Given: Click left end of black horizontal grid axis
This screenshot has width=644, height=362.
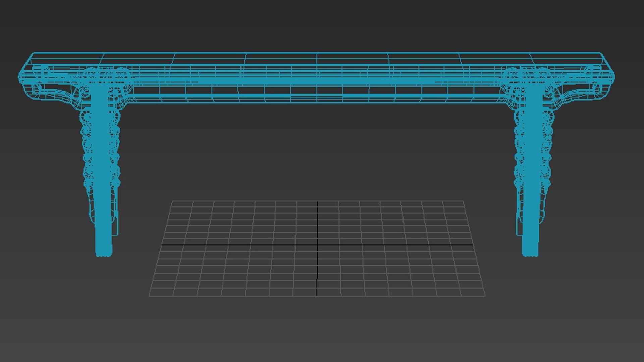Looking at the screenshot, I should [x=162, y=245].
